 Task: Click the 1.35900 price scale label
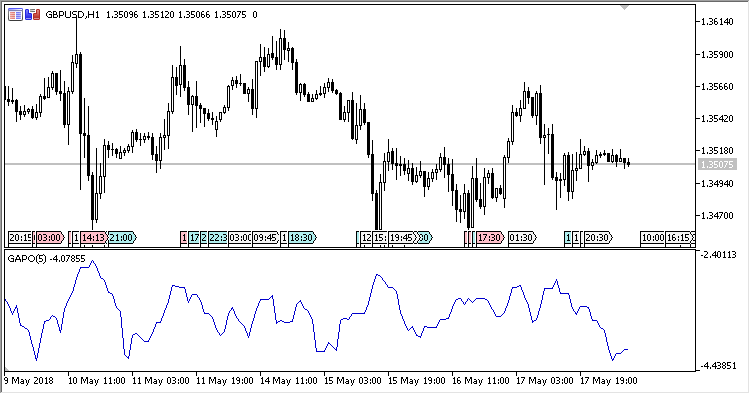tap(717, 55)
